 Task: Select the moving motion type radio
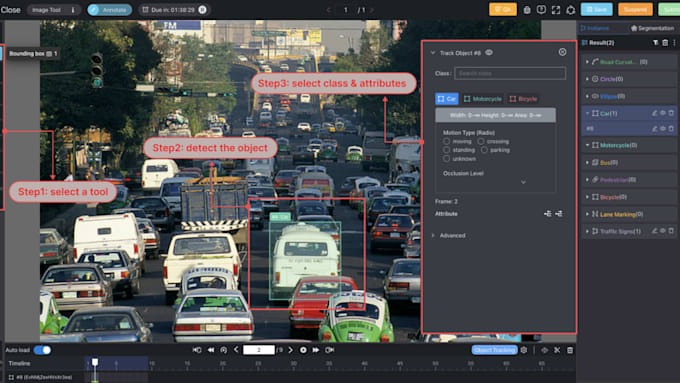[446, 141]
